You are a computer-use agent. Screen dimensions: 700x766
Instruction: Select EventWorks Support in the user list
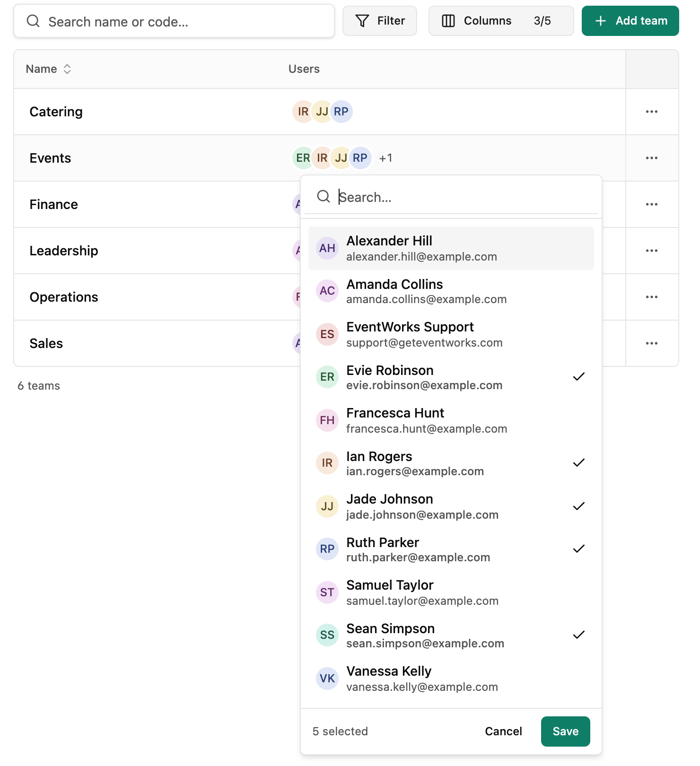point(451,334)
